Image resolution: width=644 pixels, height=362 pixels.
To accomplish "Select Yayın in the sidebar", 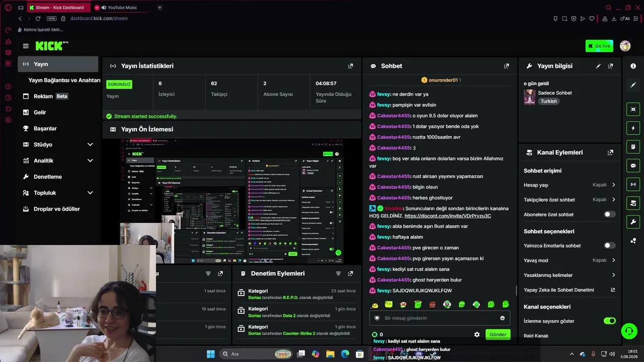I will point(58,64).
